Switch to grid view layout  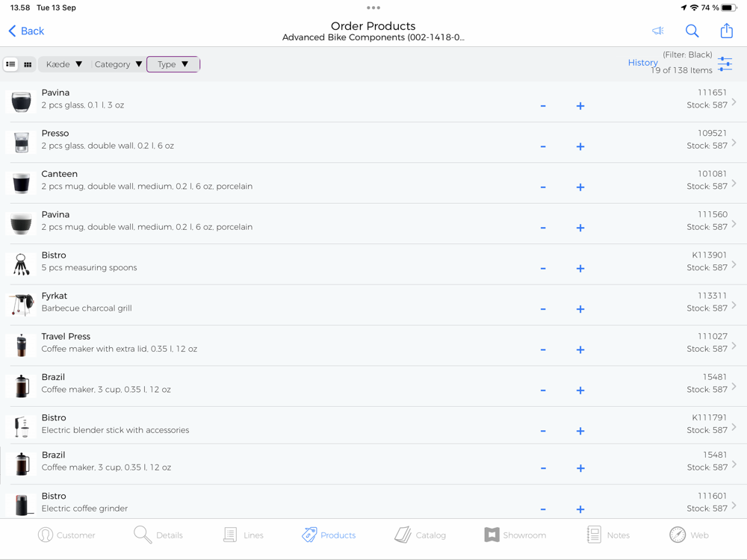[x=28, y=64]
